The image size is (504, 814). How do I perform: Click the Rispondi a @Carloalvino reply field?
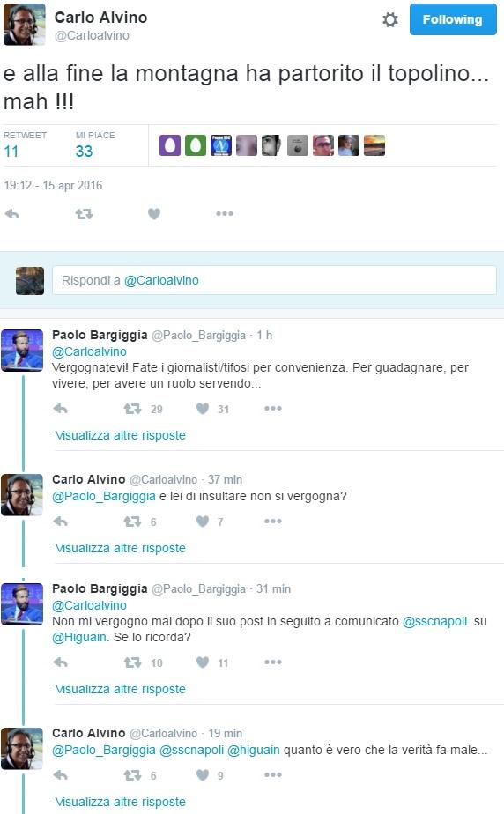pos(274,280)
